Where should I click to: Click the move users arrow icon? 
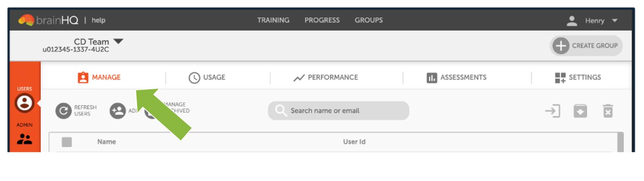click(553, 111)
